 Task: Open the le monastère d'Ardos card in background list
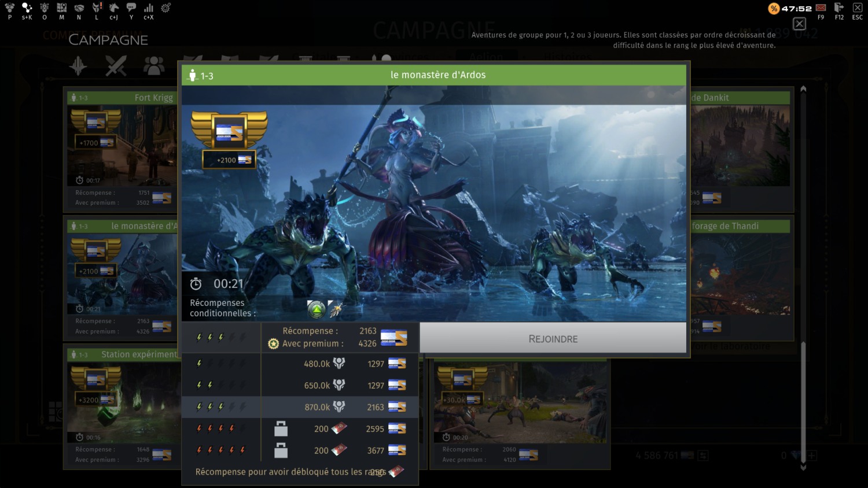123,278
